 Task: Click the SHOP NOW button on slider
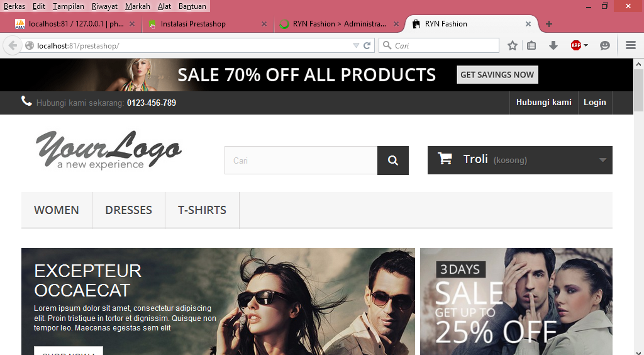coord(69,351)
